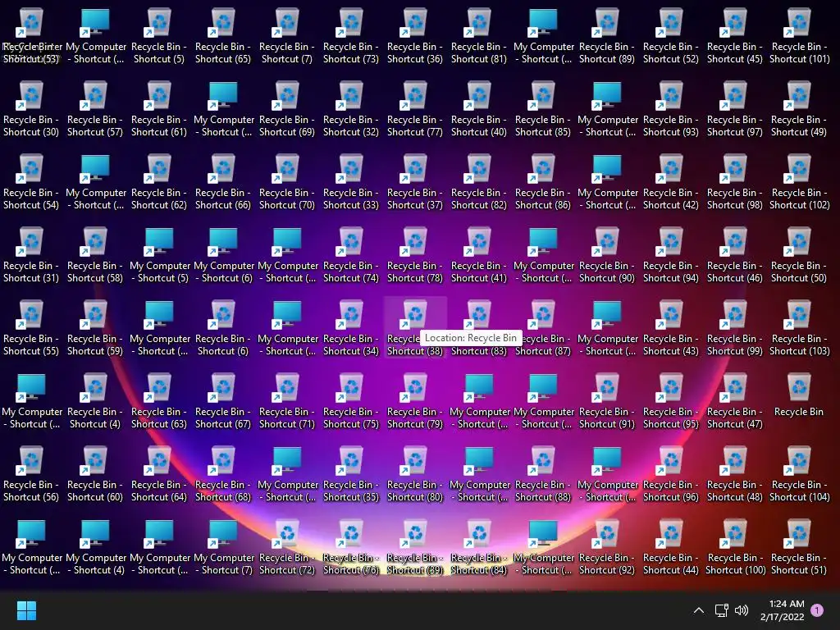Click Recycle Bin - Shortcut (81)
The height and width of the screenshot is (630, 840).
(x=479, y=36)
